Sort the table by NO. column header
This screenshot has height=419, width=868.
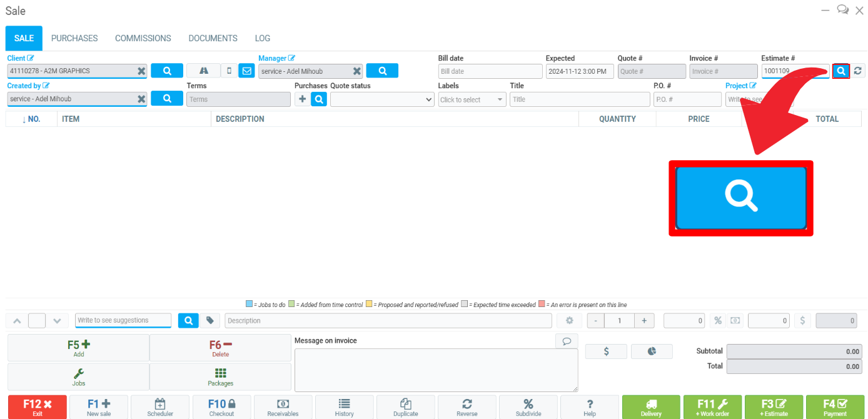point(31,119)
